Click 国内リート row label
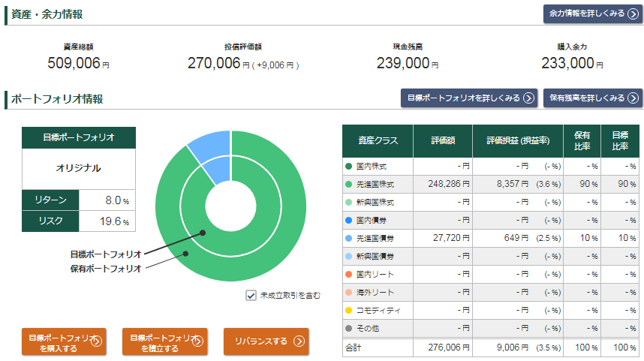The height and width of the screenshot is (361, 644). [x=375, y=275]
